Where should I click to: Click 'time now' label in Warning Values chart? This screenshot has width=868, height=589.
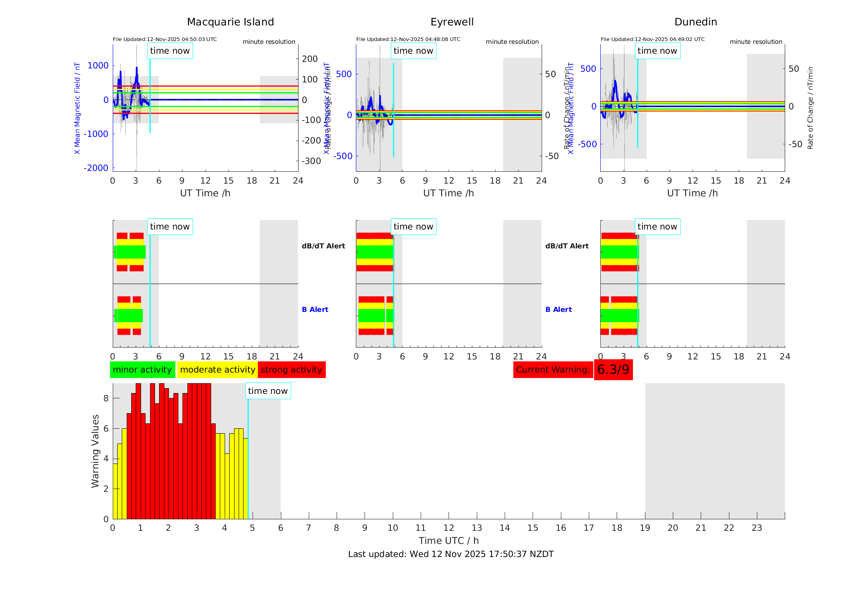point(268,391)
